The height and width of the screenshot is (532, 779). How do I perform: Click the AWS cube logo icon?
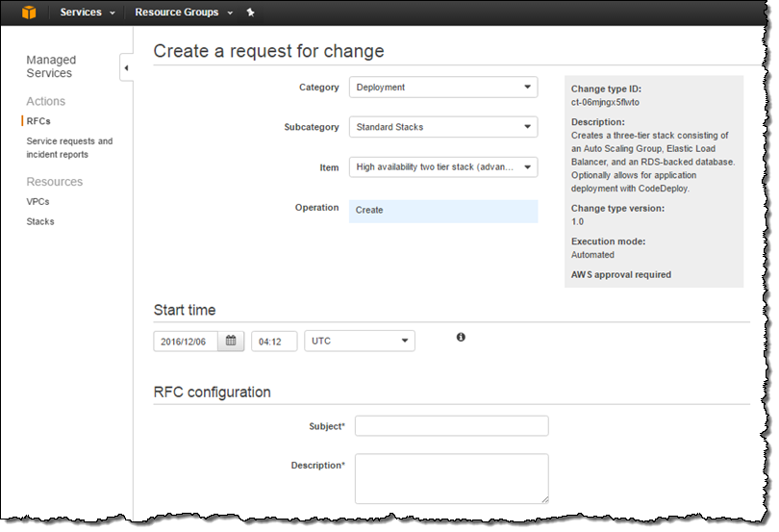[30, 13]
